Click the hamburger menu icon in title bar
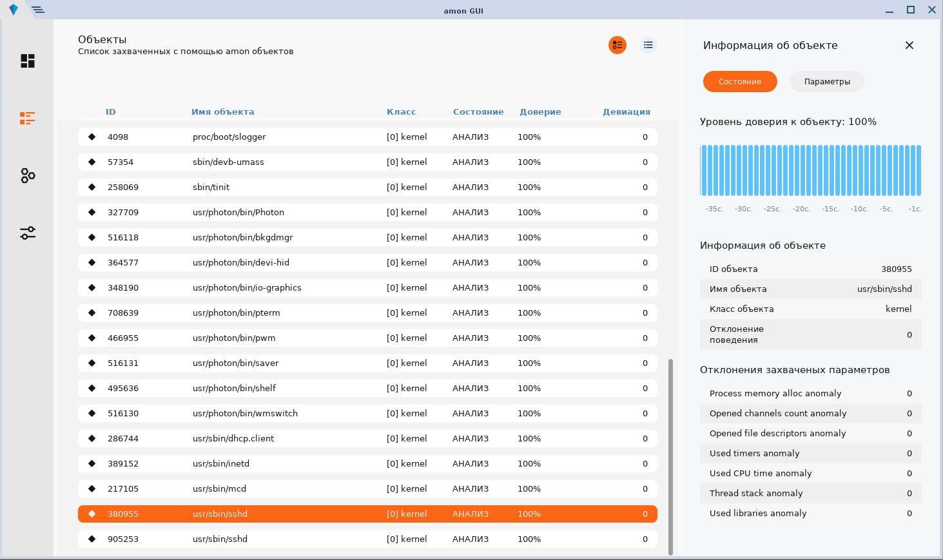Image resolution: width=943 pixels, height=560 pixels. click(x=38, y=10)
